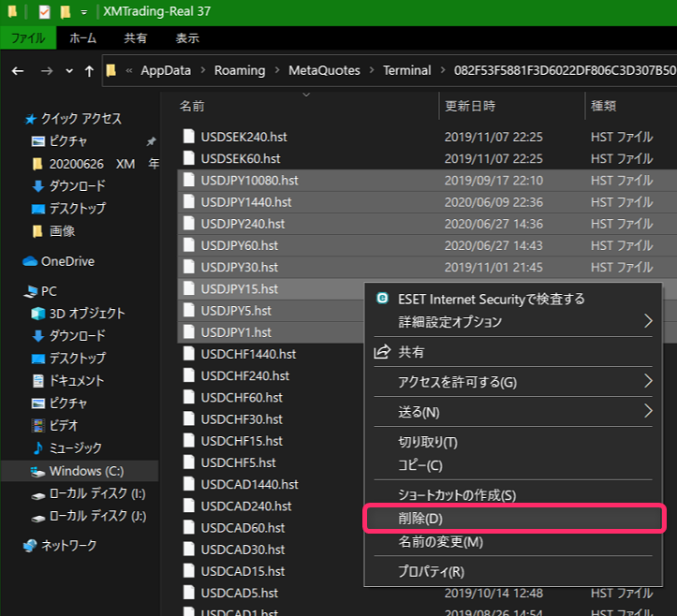Sort by the 名前 column header
677x616 pixels.
(192, 106)
